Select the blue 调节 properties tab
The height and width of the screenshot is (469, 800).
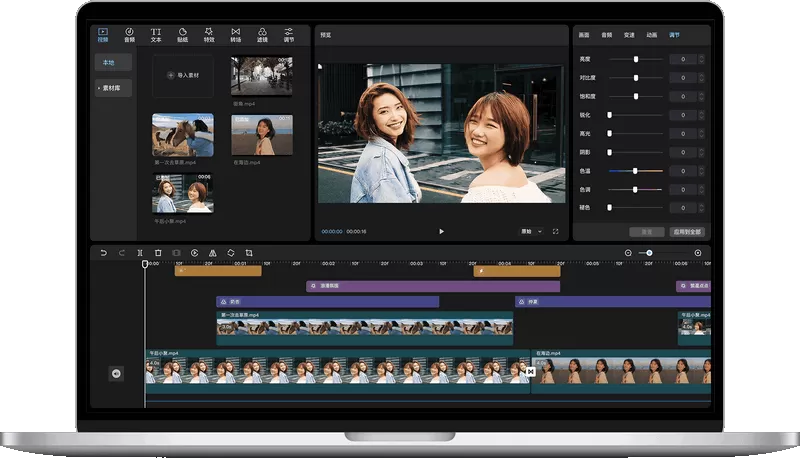click(674, 35)
